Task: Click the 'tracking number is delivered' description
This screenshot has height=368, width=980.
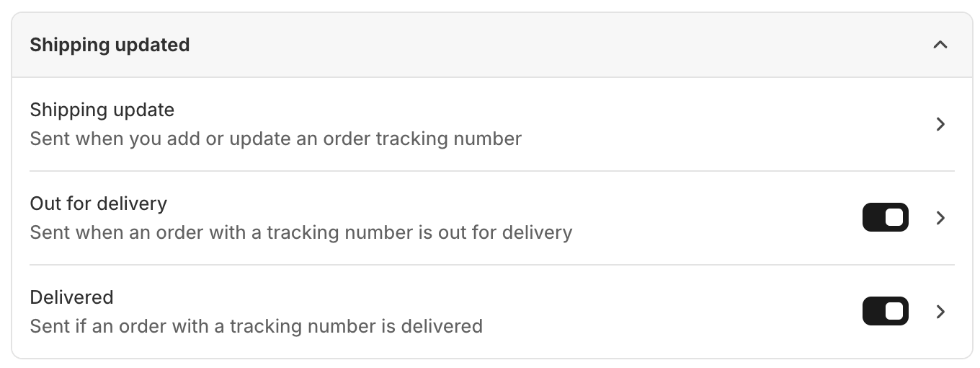Action: click(256, 326)
